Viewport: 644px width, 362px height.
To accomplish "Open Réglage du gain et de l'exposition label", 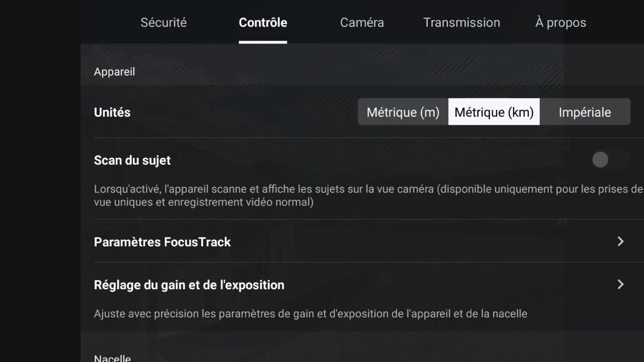I will click(x=189, y=285).
